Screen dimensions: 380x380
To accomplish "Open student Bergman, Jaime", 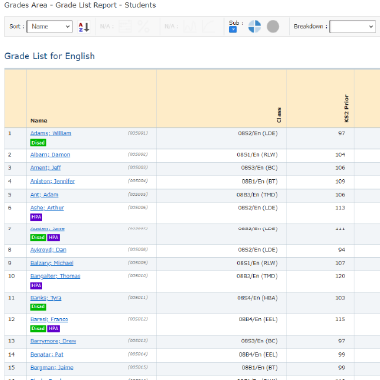I will click(52, 367).
